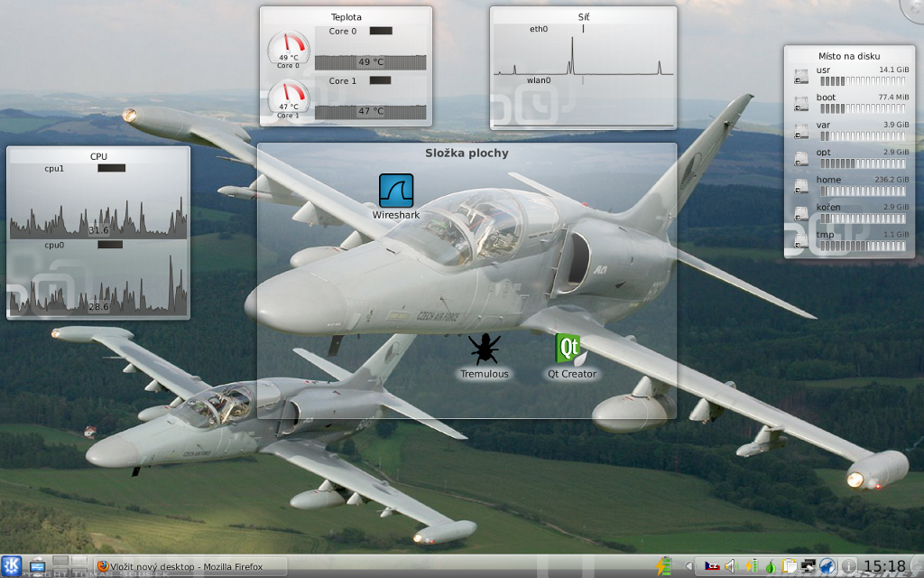924x578 pixels.
Task: Click the opt disk drive icon
Action: [x=801, y=159]
